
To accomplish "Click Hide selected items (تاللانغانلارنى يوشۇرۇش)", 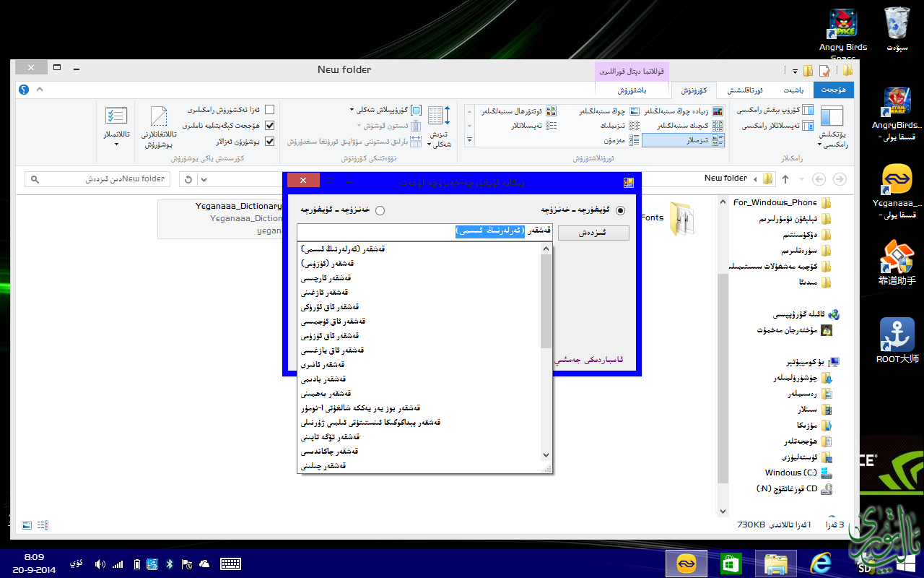I will (x=160, y=127).
